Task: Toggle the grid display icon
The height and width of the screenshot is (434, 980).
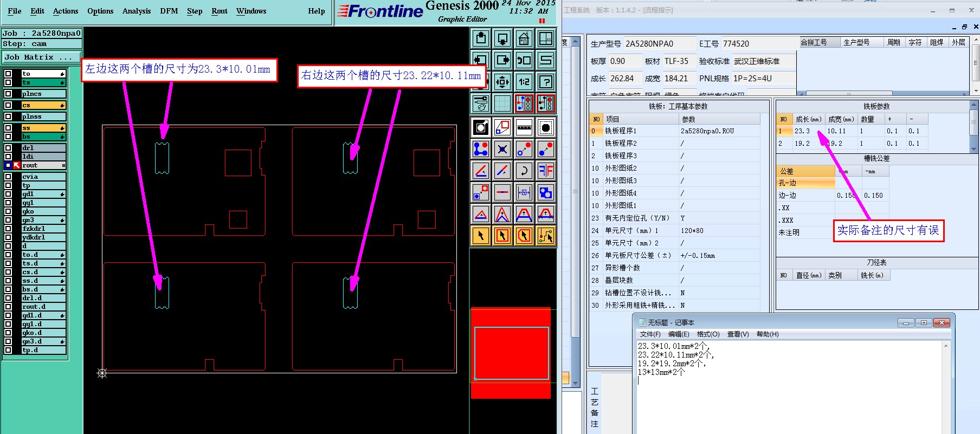Action: pyautogui.click(x=502, y=103)
